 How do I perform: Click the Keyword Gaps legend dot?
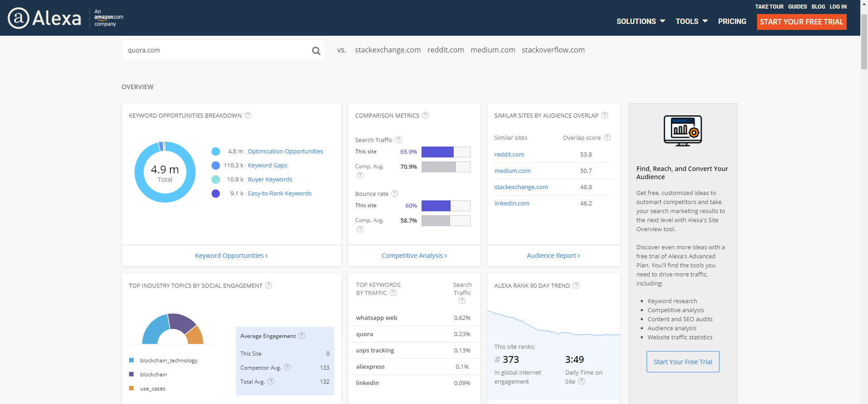point(216,166)
